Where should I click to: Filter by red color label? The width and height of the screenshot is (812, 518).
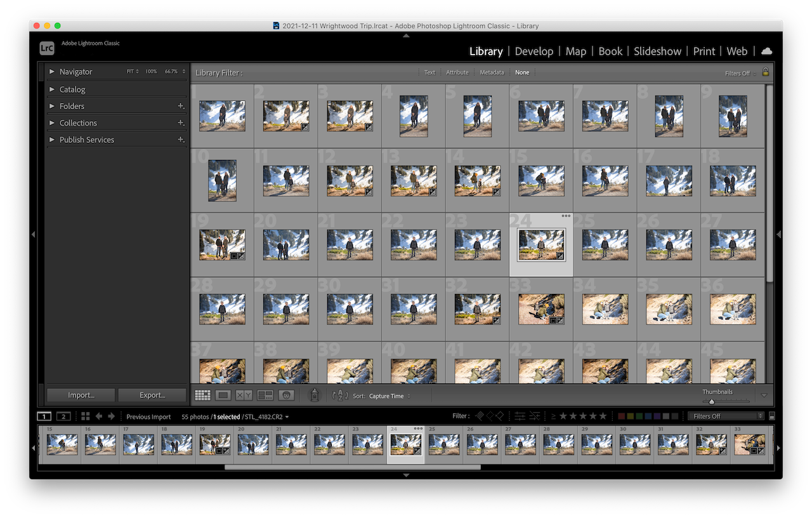tap(622, 416)
